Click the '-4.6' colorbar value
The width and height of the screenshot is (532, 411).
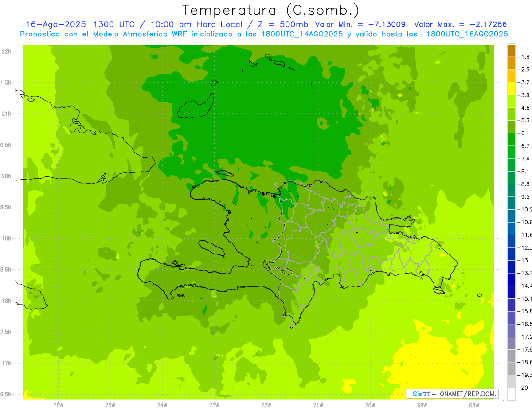click(x=524, y=108)
